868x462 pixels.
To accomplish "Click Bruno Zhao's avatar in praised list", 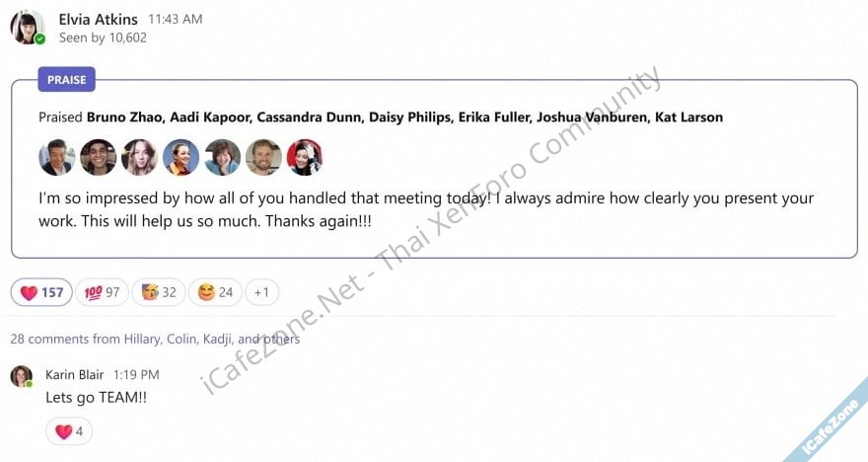I will (56, 157).
